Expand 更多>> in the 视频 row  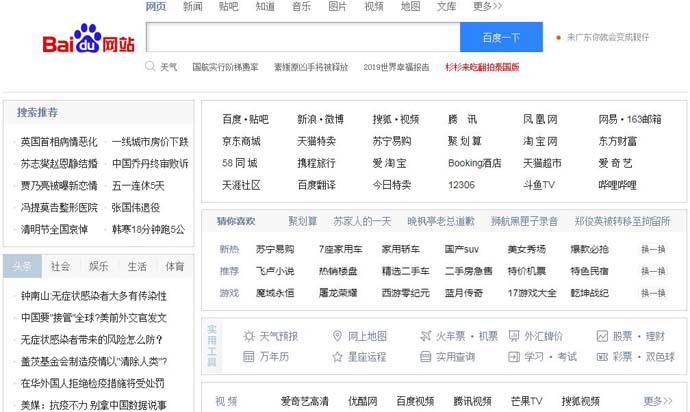[x=658, y=401]
